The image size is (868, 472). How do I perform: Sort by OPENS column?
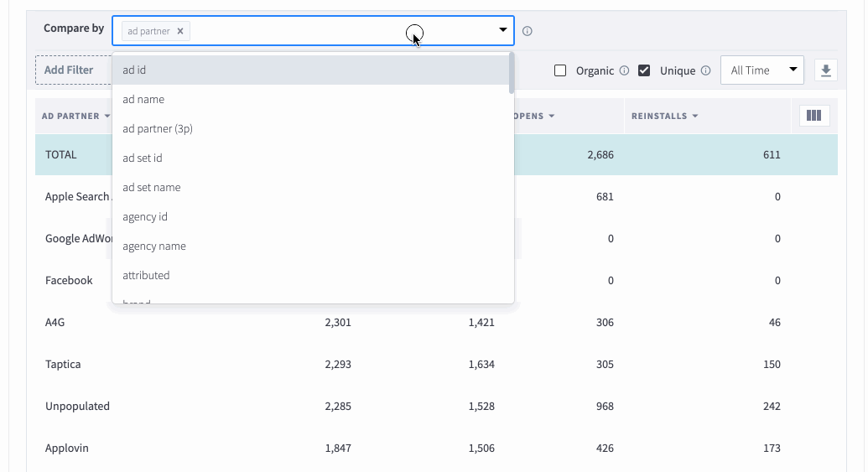[534, 117]
